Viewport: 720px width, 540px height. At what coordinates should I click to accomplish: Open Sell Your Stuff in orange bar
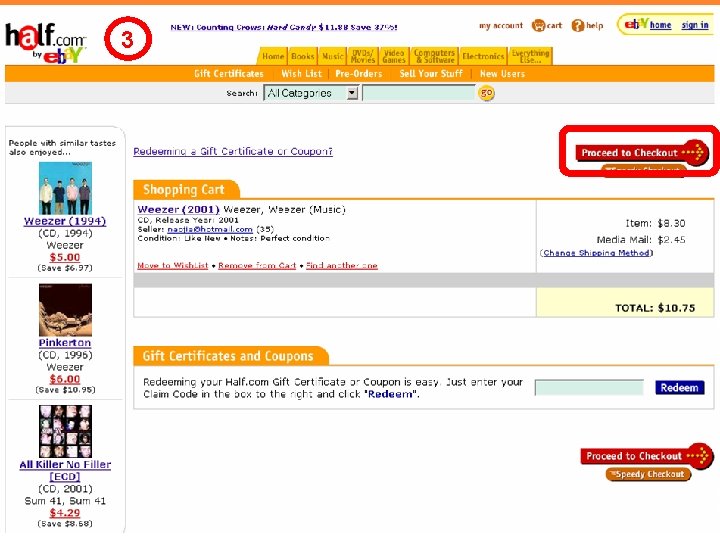431,74
